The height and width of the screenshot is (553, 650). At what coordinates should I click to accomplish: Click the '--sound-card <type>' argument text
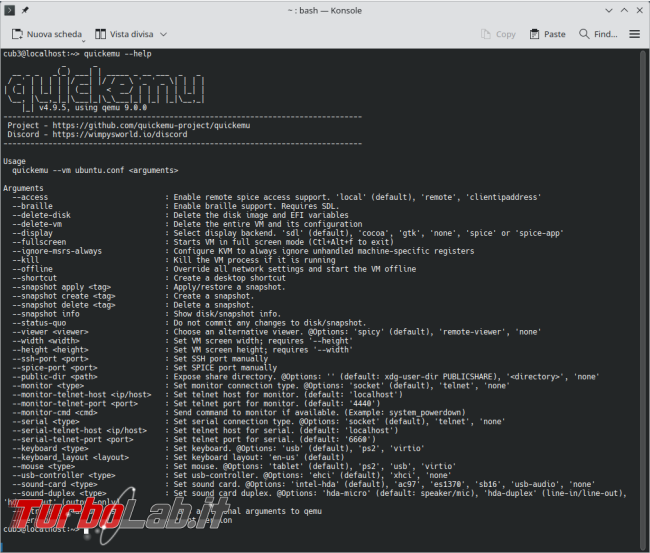click(x=55, y=485)
